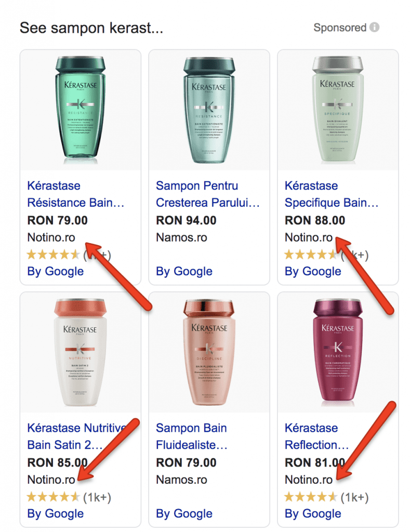Viewport: 410px width, 532px height.
Task: Open Kérastase Nutritive Bain Satin 2 link
Action: point(77,436)
